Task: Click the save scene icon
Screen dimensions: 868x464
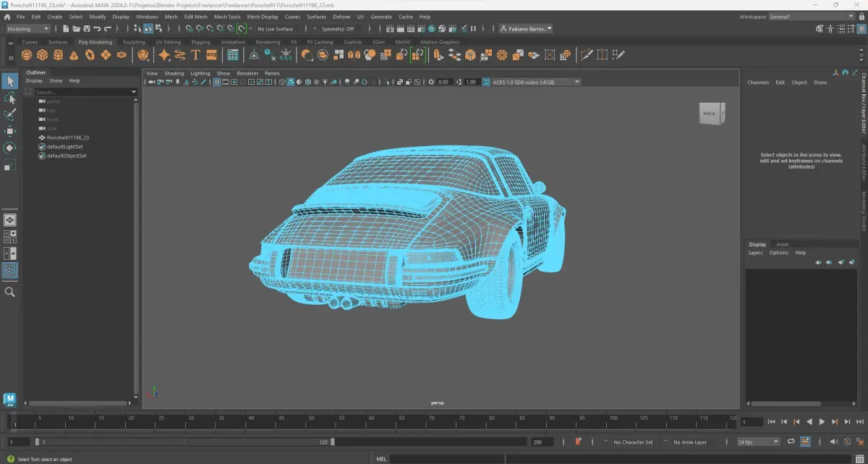Action: [86, 29]
